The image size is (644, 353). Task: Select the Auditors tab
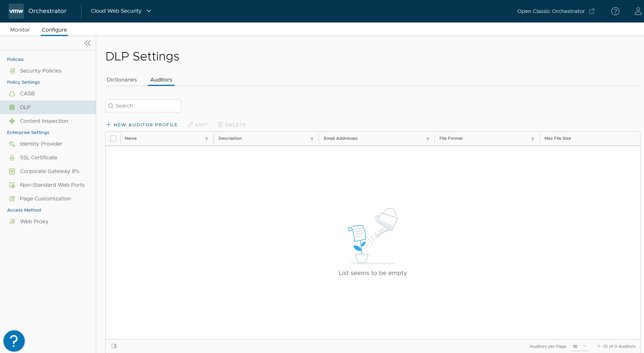(x=161, y=79)
